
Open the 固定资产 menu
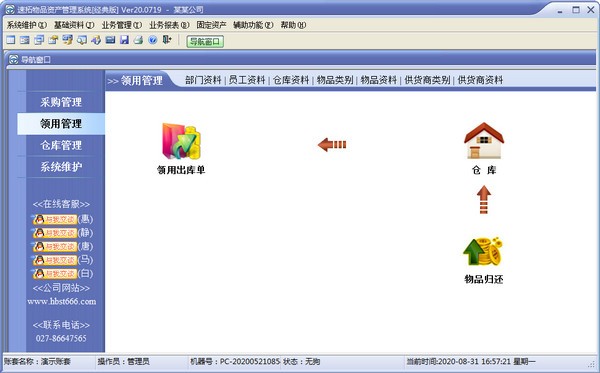click(x=211, y=25)
